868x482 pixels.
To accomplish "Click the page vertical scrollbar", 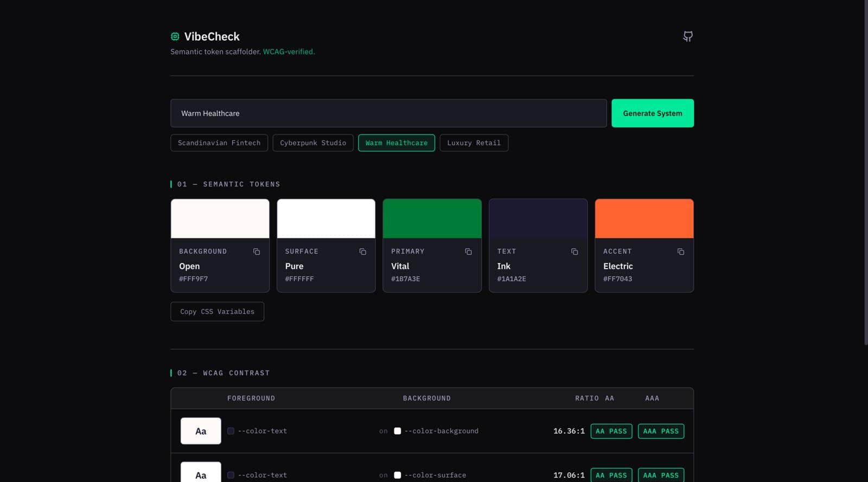I will click(x=866, y=172).
